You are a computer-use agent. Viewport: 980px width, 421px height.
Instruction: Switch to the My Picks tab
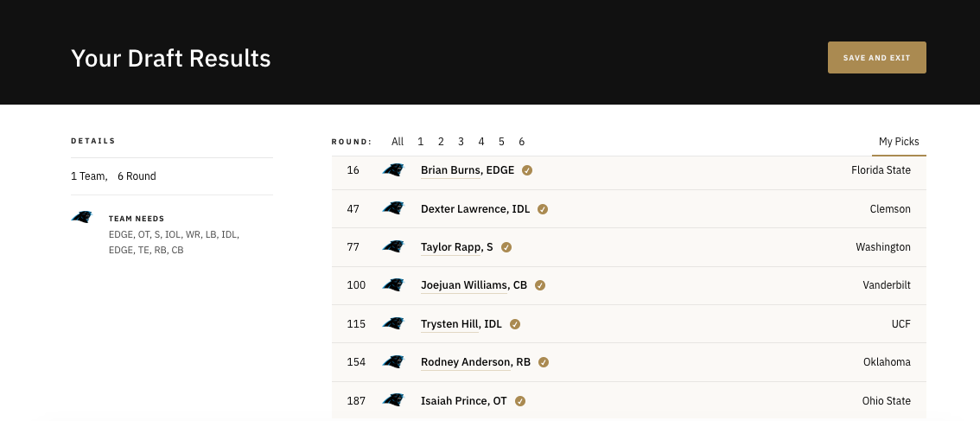899,142
